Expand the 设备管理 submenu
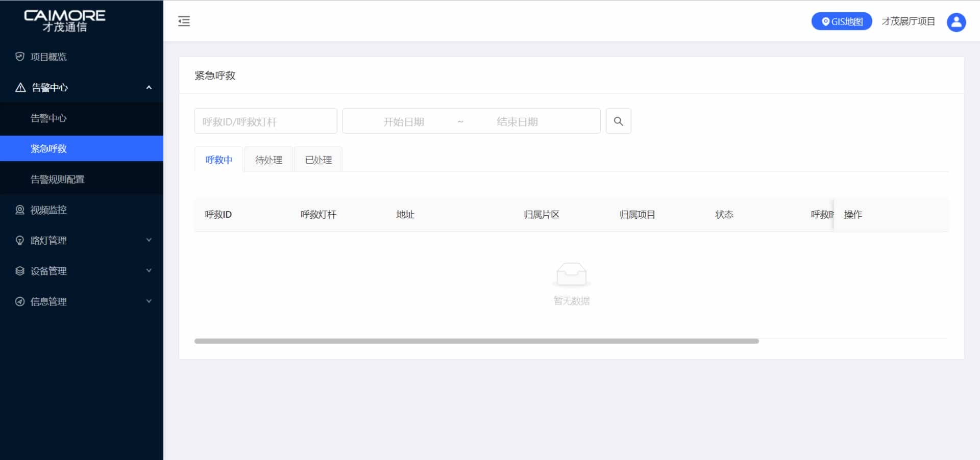980x460 pixels. coord(149,271)
